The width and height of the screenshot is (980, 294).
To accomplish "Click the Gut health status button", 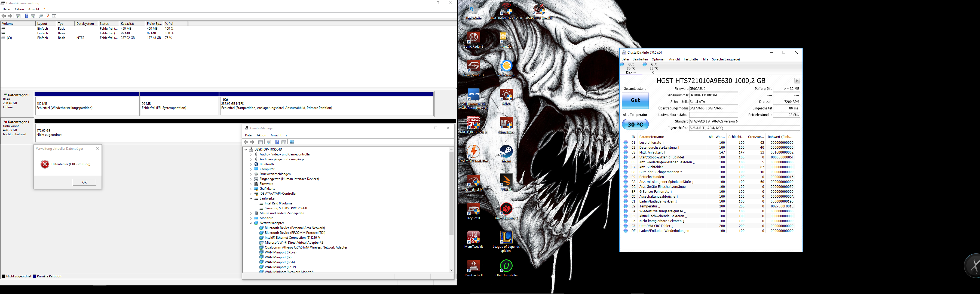I will (635, 100).
